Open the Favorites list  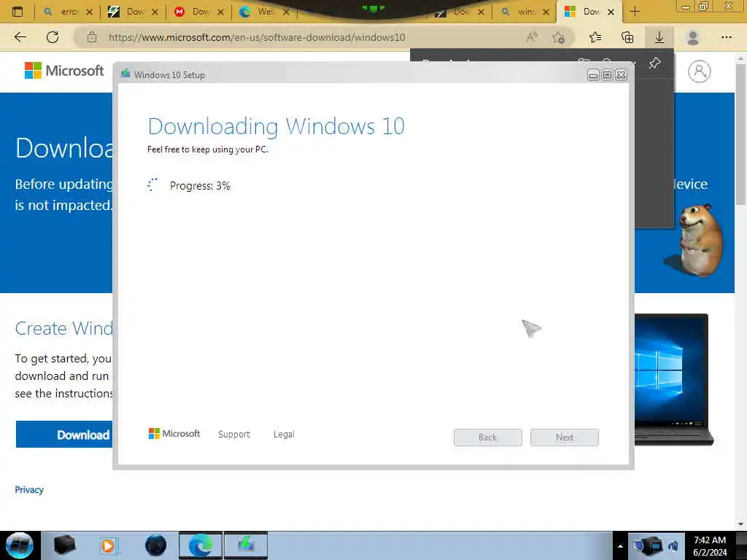(x=595, y=37)
